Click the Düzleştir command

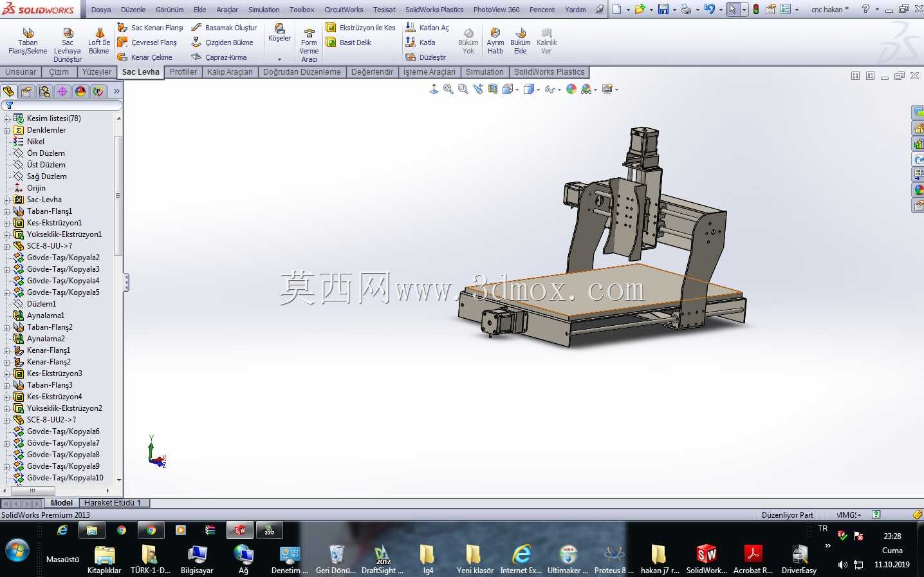coord(425,57)
